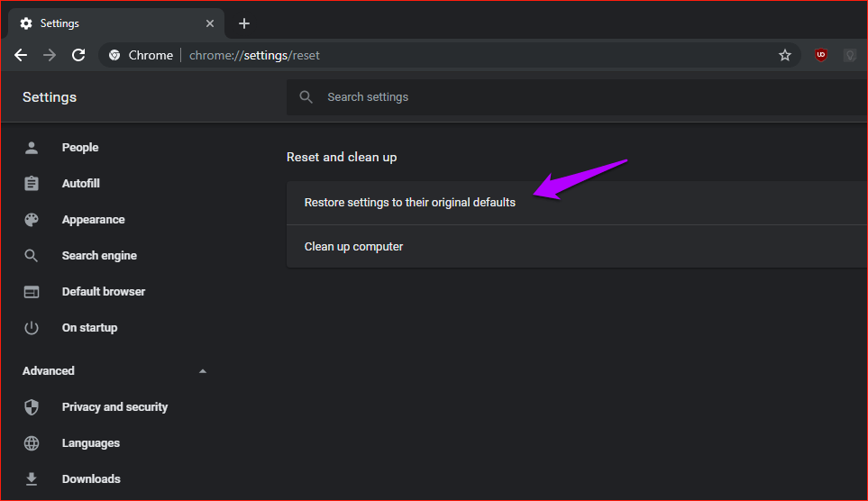
Task: Open the Clean up computer option
Action: click(353, 247)
